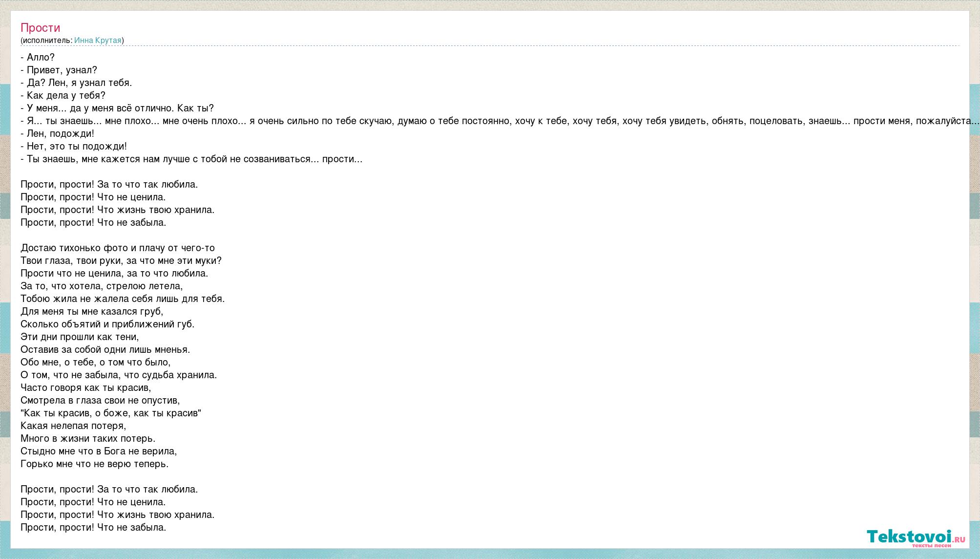Click the line '- Алло?'
The image size is (980, 559).
coord(38,57)
